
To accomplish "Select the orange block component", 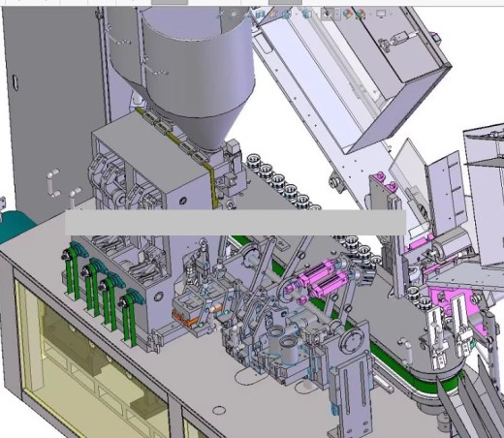I will (185, 318).
